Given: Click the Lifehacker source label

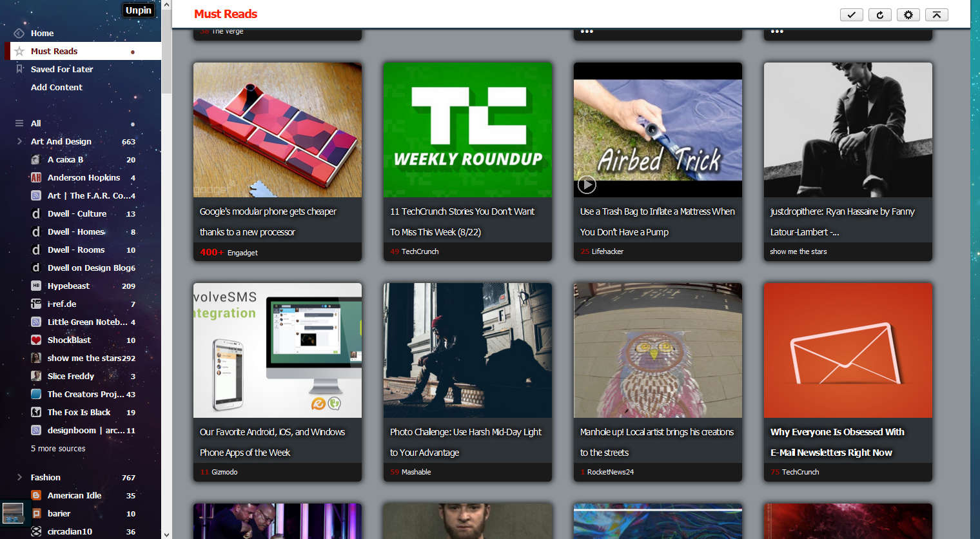Looking at the screenshot, I should [607, 251].
